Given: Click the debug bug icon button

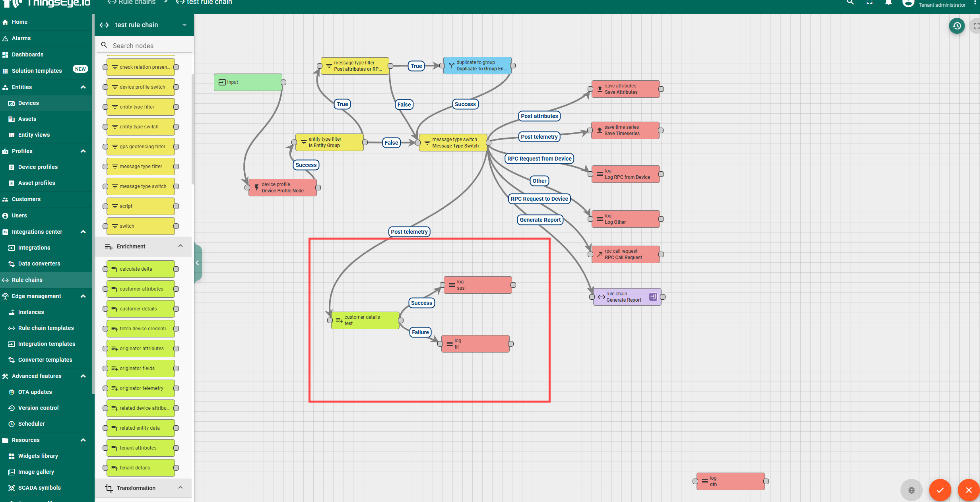Looking at the screenshot, I should 911,490.
